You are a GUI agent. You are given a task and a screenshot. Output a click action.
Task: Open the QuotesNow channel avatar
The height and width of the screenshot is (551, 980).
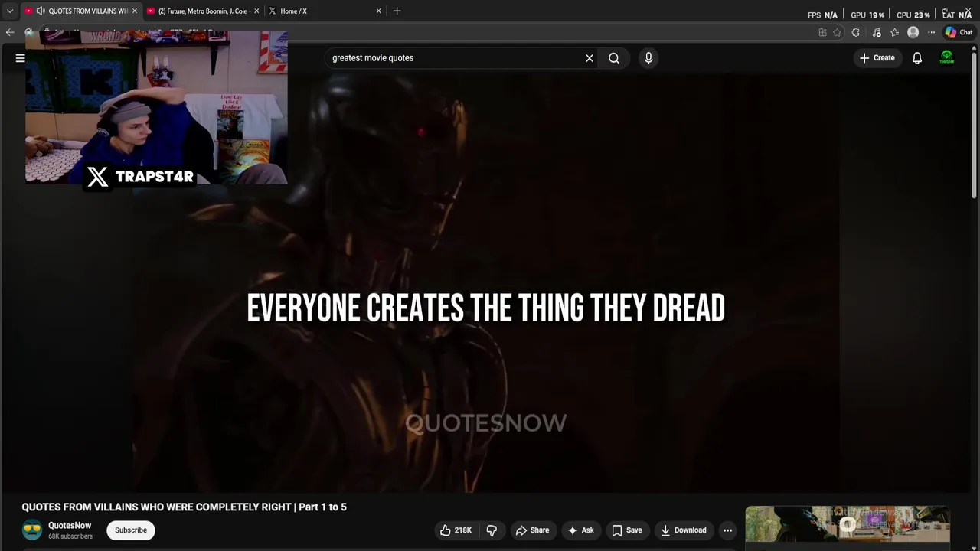(x=32, y=530)
